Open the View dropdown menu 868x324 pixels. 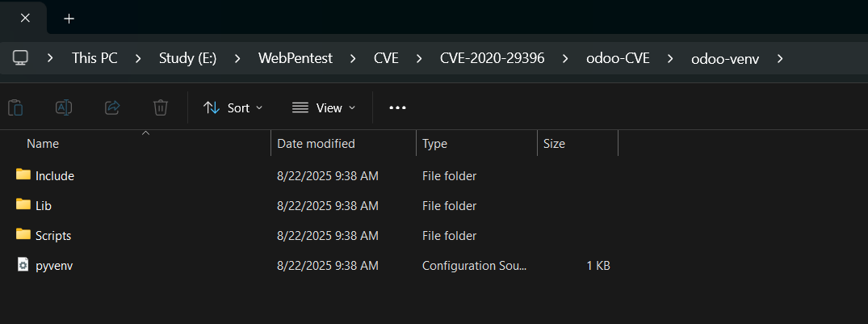pos(323,107)
